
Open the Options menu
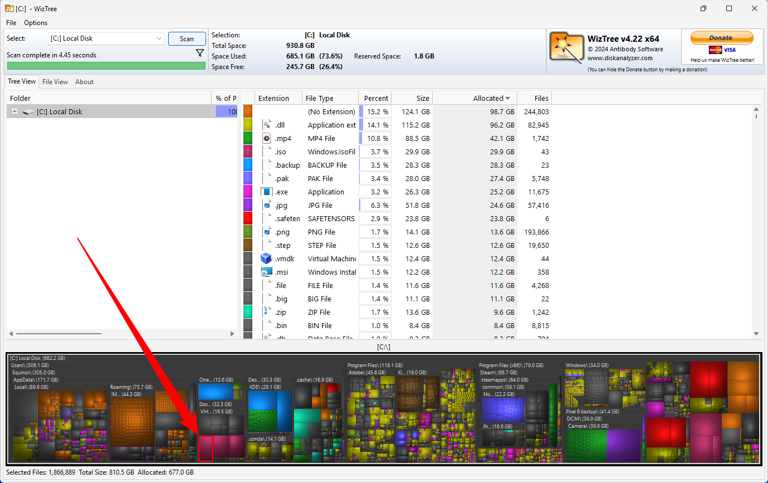pos(35,23)
